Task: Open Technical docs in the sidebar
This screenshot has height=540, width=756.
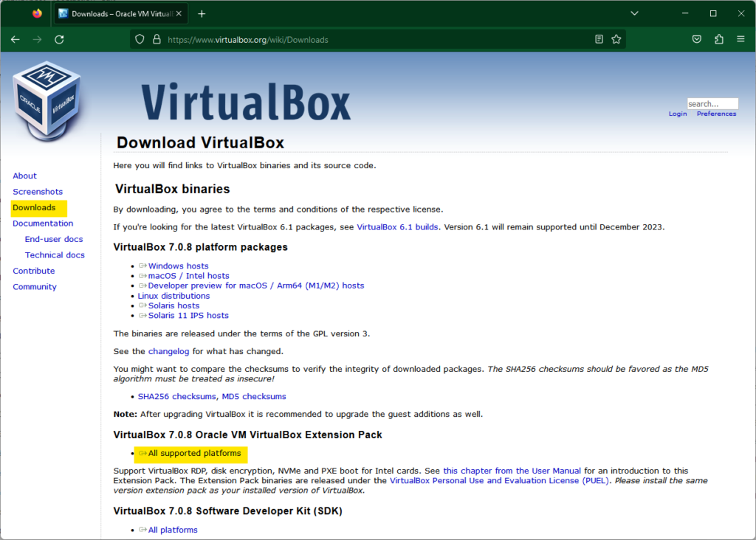Action: [55, 255]
